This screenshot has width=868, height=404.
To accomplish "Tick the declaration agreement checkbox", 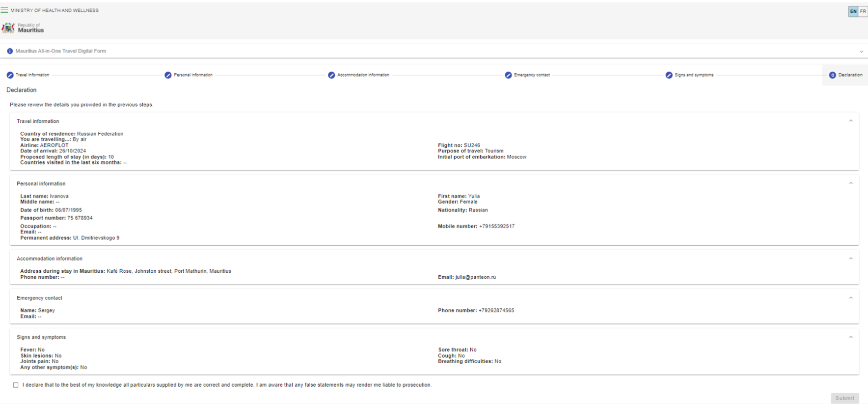I will click(16, 385).
